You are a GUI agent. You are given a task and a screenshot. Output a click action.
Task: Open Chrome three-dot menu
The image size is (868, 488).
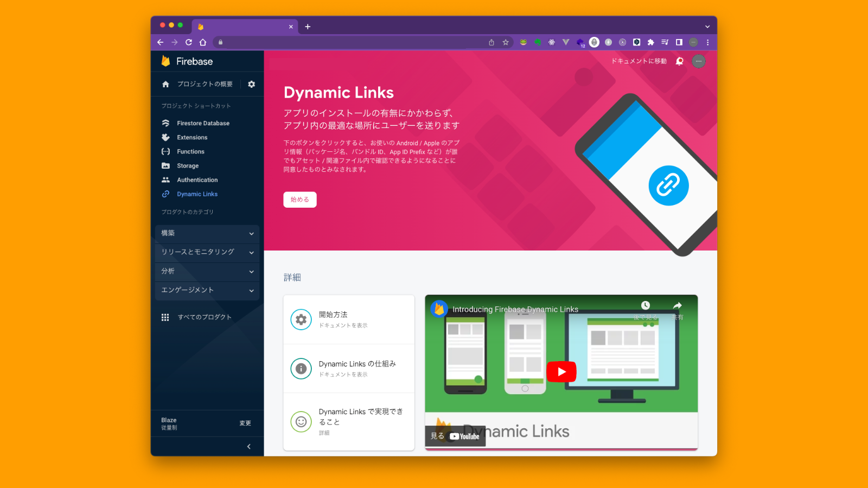[x=707, y=42]
